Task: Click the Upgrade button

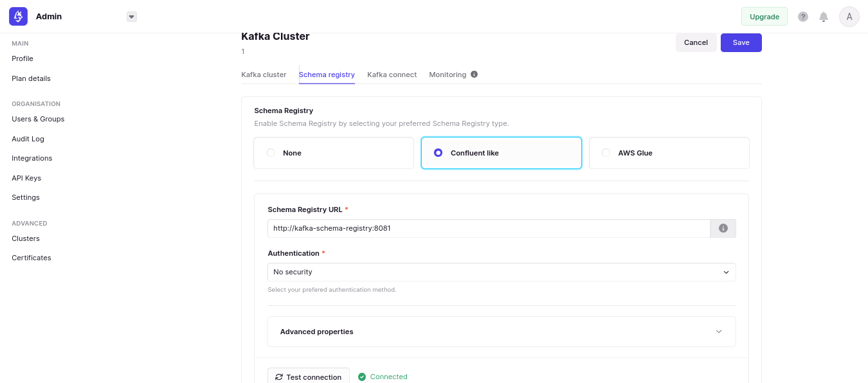Action: click(764, 17)
